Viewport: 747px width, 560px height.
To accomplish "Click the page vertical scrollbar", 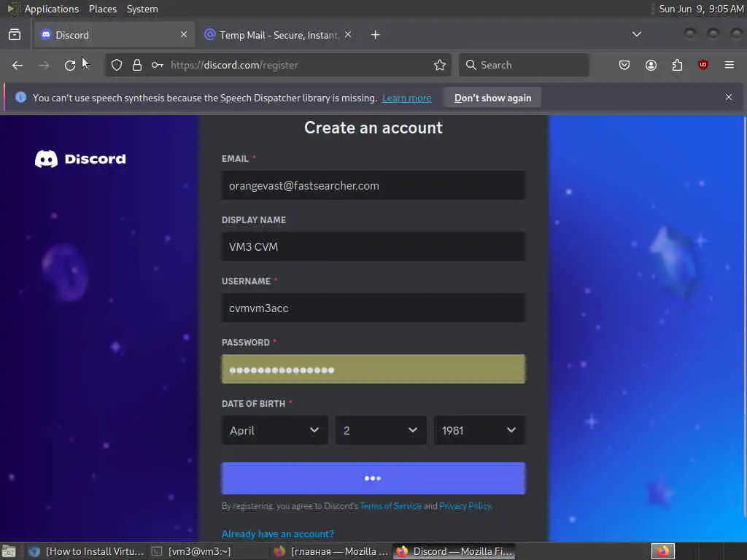I will tap(745, 316).
